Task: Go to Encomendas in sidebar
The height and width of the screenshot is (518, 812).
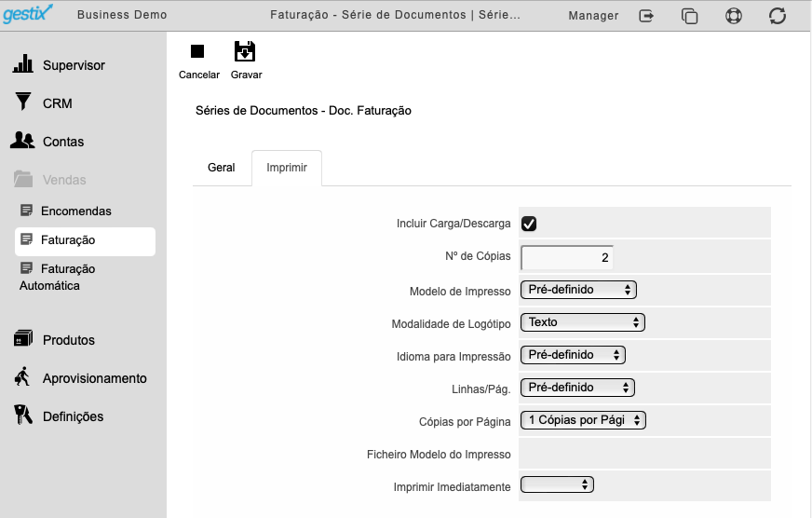Action: [x=76, y=211]
